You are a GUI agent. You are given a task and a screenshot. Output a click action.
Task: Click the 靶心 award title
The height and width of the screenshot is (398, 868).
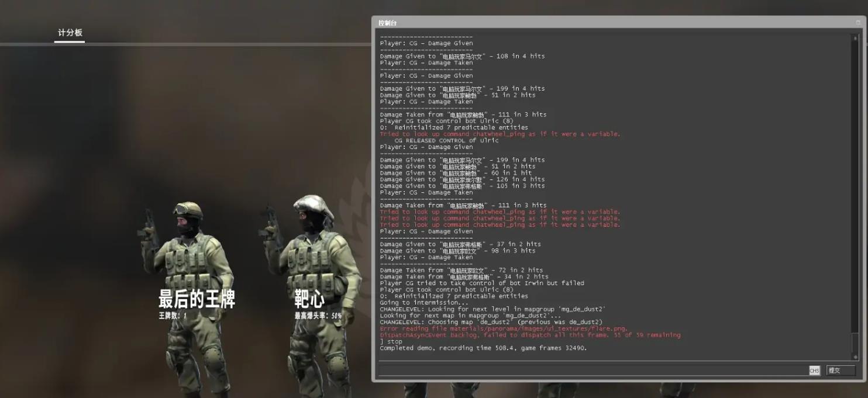point(309,299)
